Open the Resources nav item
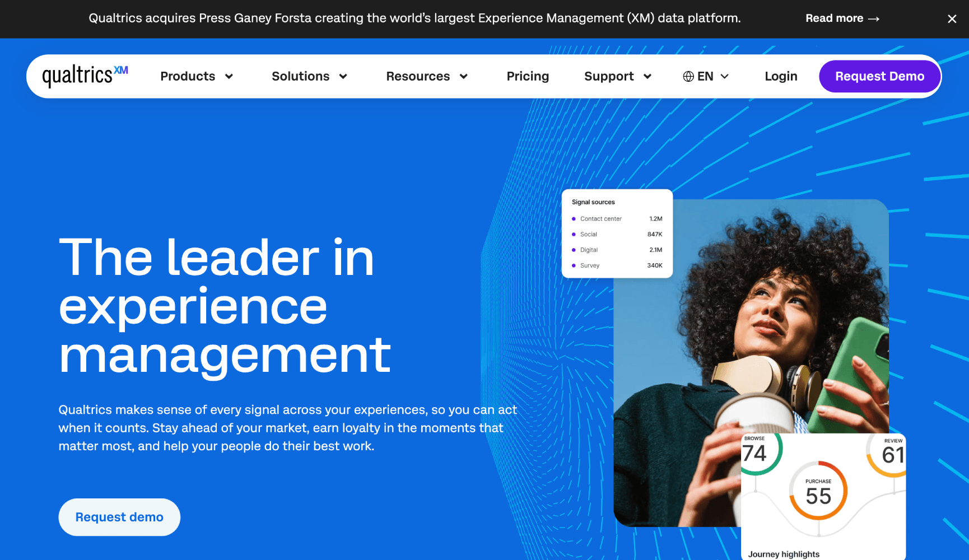The width and height of the screenshot is (969, 560). pos(418,76)
